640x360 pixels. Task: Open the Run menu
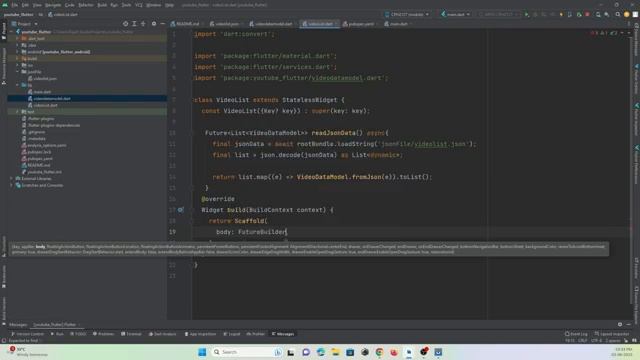coord(114,5)
